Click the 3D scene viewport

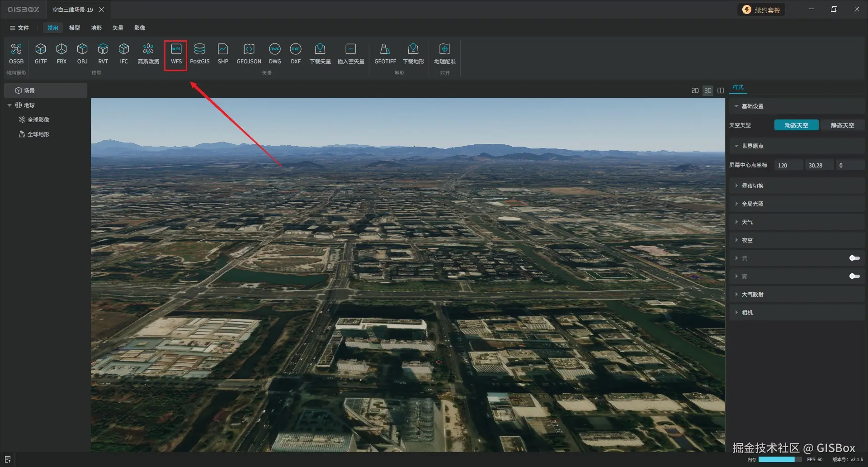pyautogui.click(x=408, y=275)
